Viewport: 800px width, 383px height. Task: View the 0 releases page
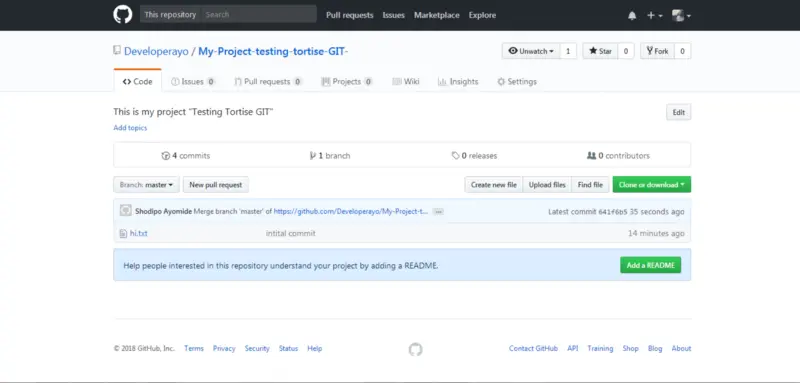pyautogui.click(x=474, y=156)
